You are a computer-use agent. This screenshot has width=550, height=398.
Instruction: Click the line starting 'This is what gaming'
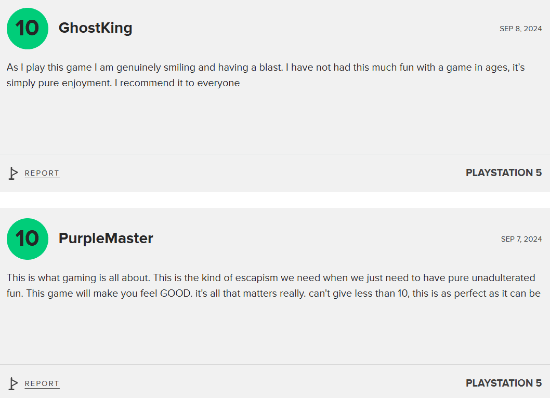(271, 278)
